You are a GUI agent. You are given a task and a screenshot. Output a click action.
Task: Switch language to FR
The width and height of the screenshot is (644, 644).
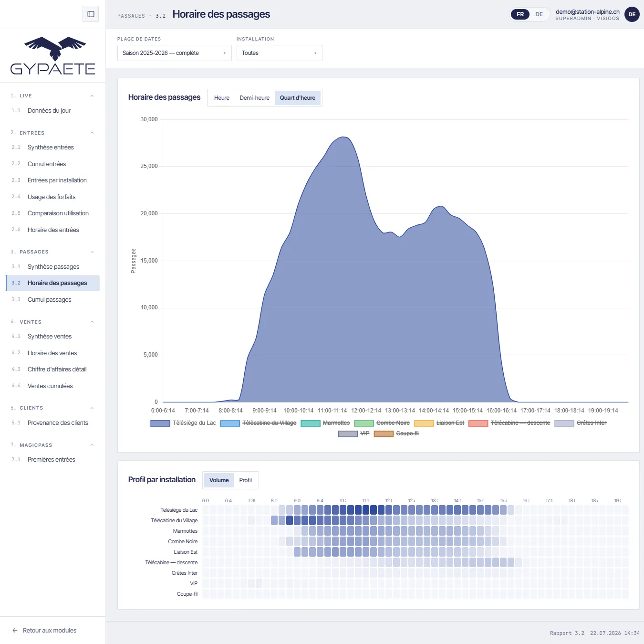520,14
